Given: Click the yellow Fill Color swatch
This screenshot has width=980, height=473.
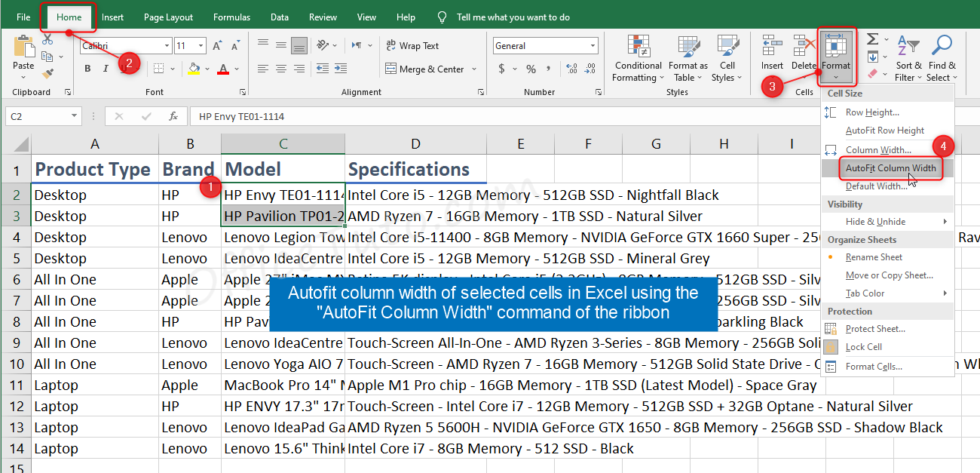Looking at the screenshot, I should 194,69.
